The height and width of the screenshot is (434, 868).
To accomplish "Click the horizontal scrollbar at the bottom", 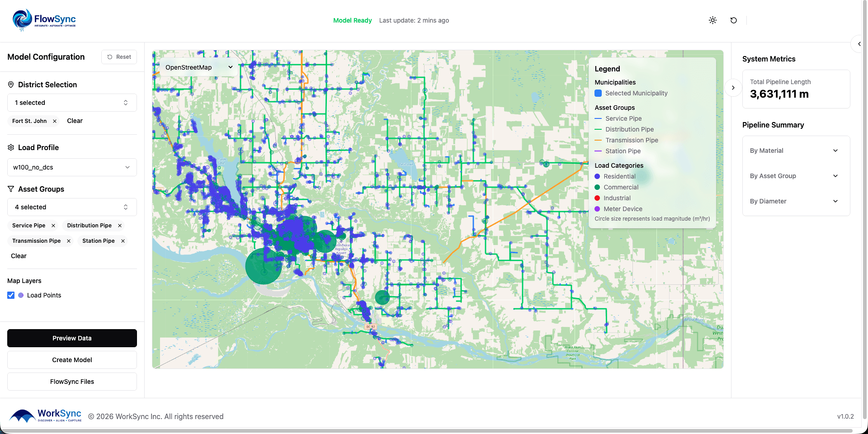I will pyautogui.click(x=427, y=431).
